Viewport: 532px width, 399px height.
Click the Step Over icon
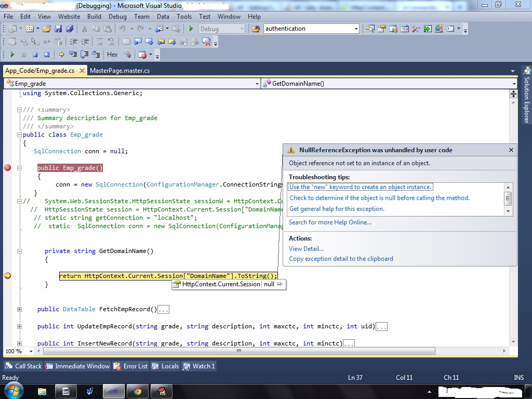pyautogui.click(x=85, y=54)
